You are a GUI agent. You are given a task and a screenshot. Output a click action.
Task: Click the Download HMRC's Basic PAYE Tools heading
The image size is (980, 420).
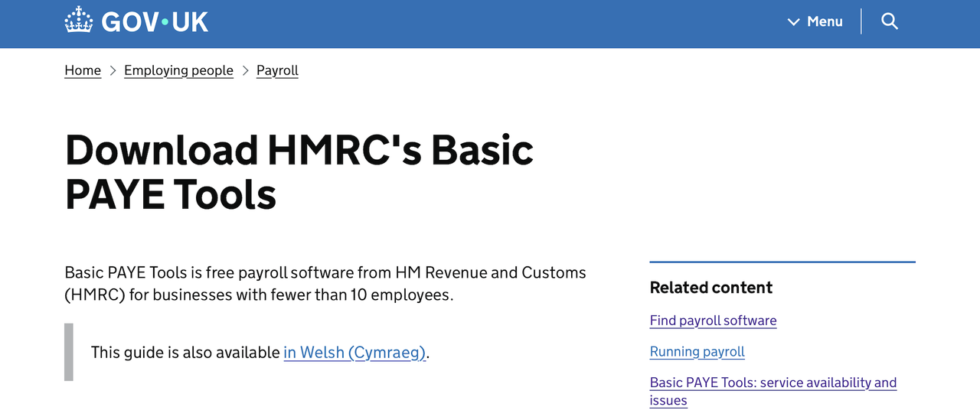(299, 171)
